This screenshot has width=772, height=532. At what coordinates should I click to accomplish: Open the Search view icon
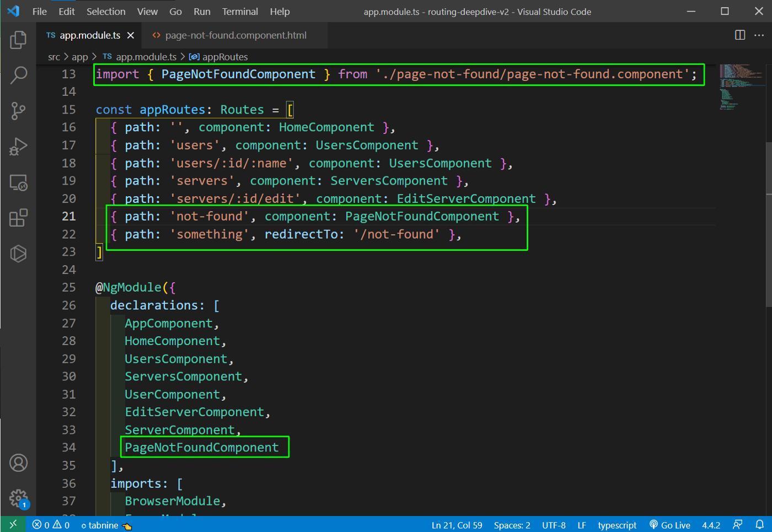pos(18,76)
